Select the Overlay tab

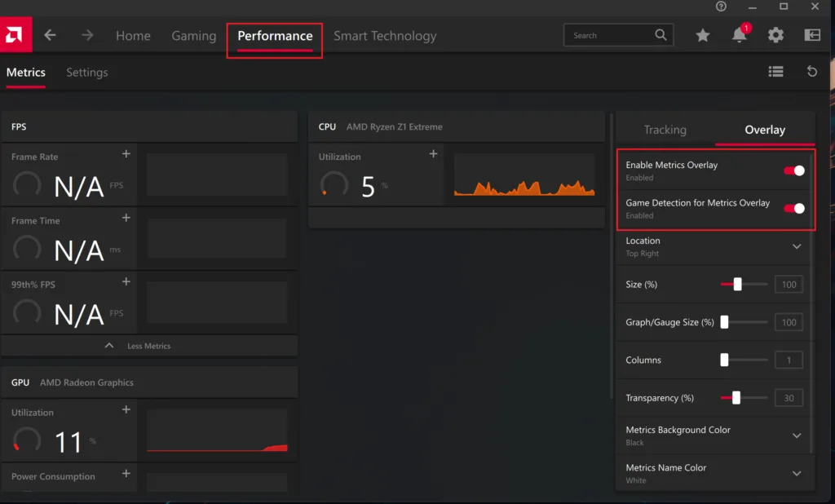(765, 130)
